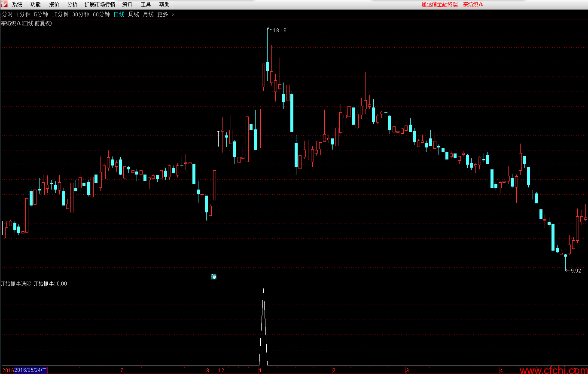Viewport: 588px width, 374px height.
Task: Open the 工具 menu
Action: 146,5
